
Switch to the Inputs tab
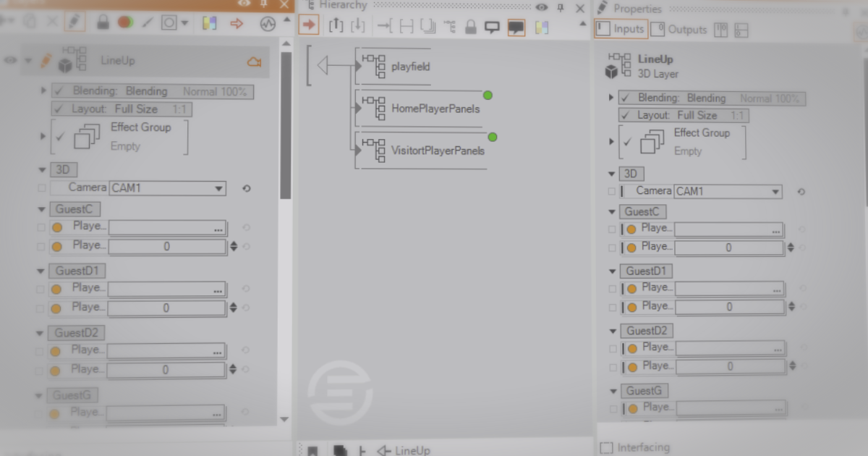(x=621, y=30)
